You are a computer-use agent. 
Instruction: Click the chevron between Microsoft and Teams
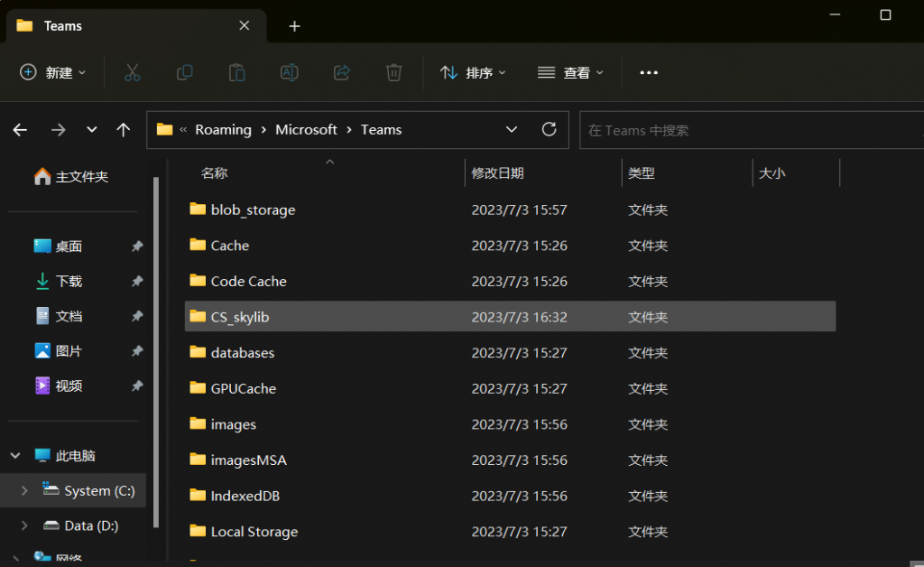point(349,130)
